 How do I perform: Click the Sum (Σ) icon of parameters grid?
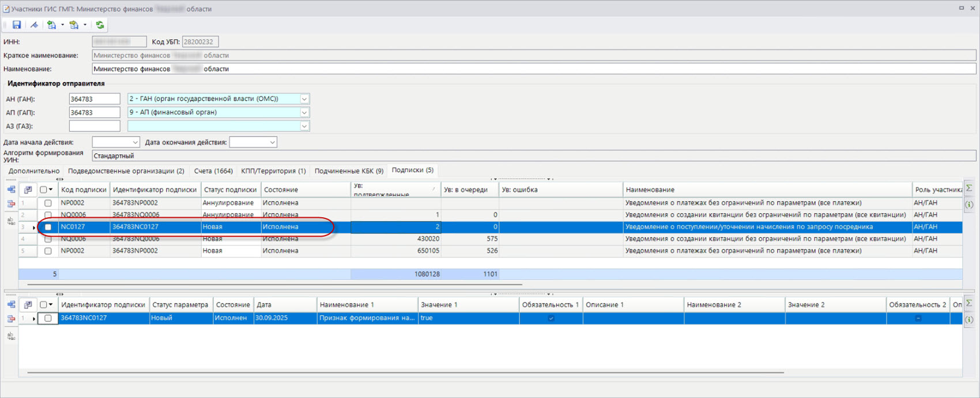point(970,304)
